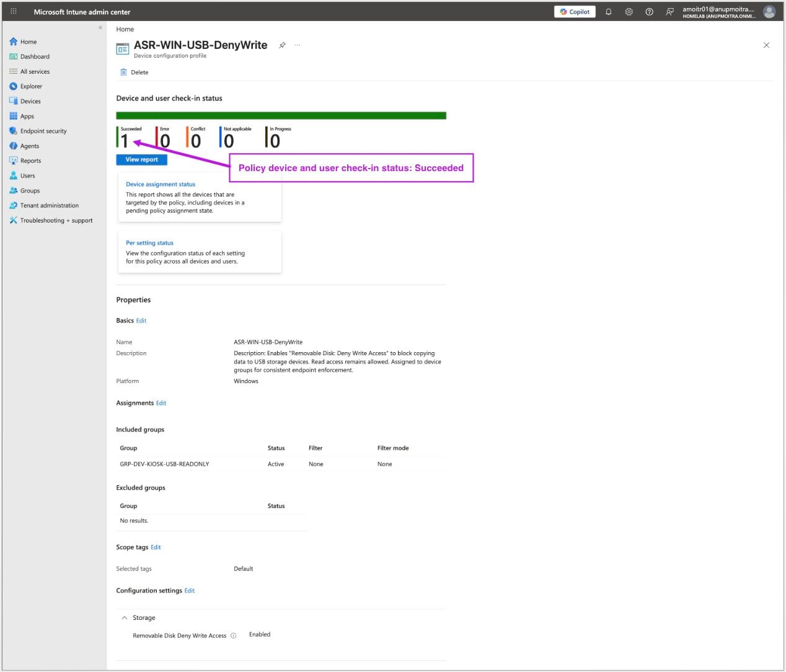Viewport: 786px width, 672px height.
Task: Delete the configuration profile
Action: pos(134,72)
